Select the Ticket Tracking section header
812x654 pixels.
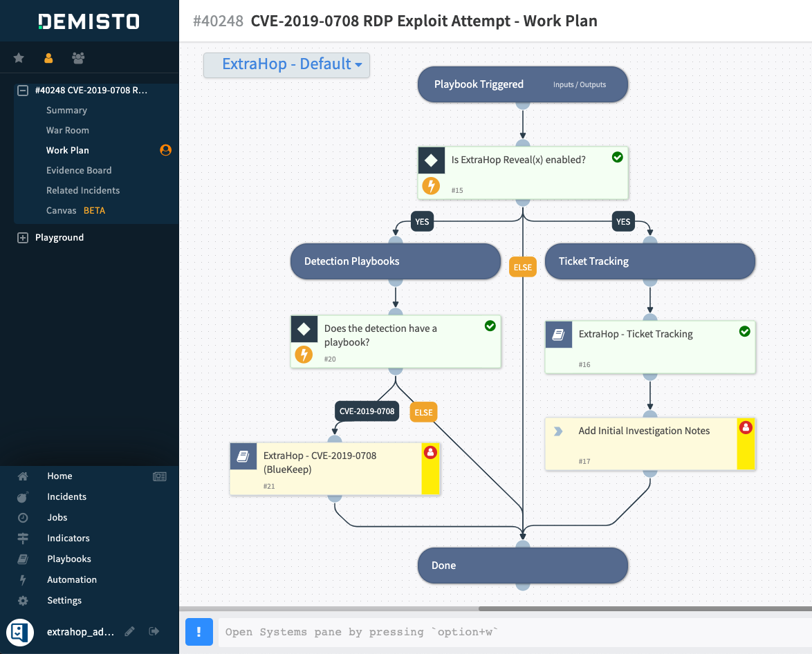[650, 261]
